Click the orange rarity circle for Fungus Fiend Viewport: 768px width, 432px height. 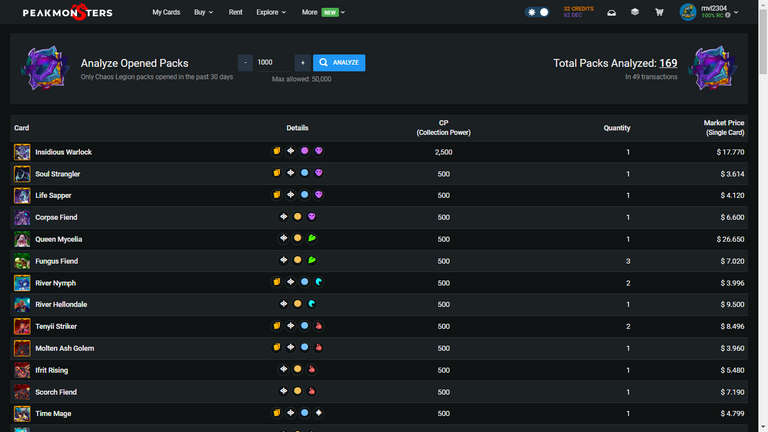[x=297, y=260]
